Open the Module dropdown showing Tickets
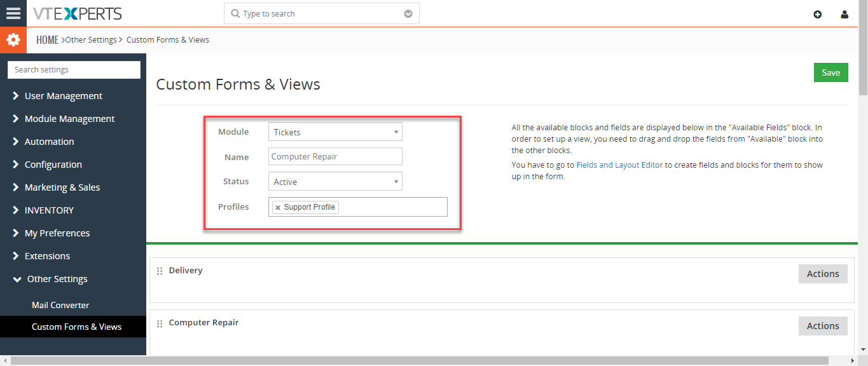Viewport: 868px width, 366px height. pyautogui.click(x=335, y=132)
